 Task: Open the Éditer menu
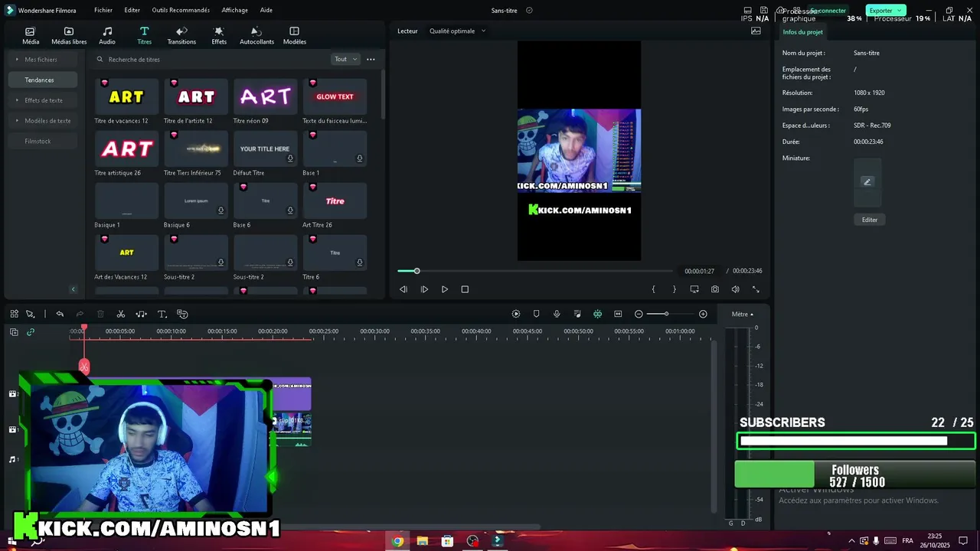(132, 10)
